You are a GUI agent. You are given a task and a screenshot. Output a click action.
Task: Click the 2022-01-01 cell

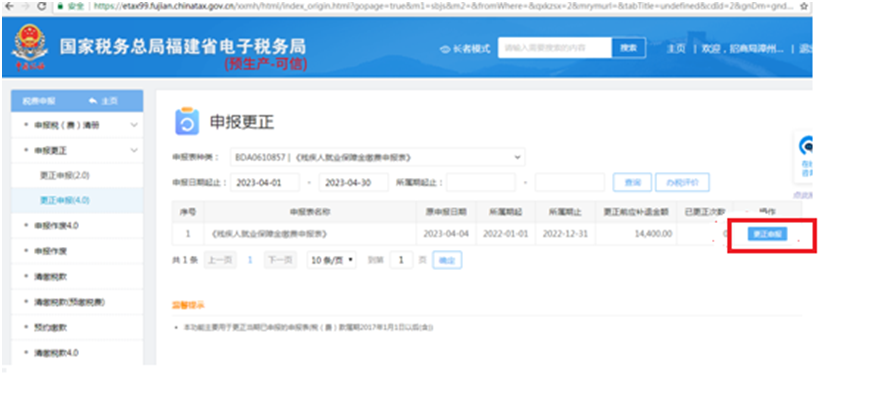[x=505, y=234]
